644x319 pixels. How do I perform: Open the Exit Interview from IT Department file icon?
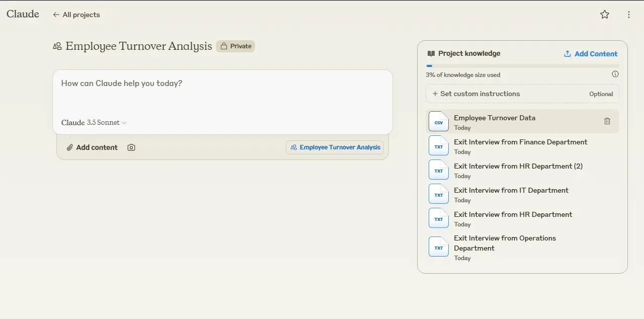(439, 194)
